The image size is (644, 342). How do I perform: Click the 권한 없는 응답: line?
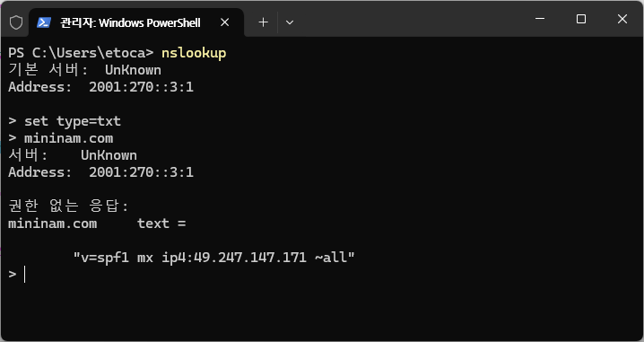[x=68, y=206]
